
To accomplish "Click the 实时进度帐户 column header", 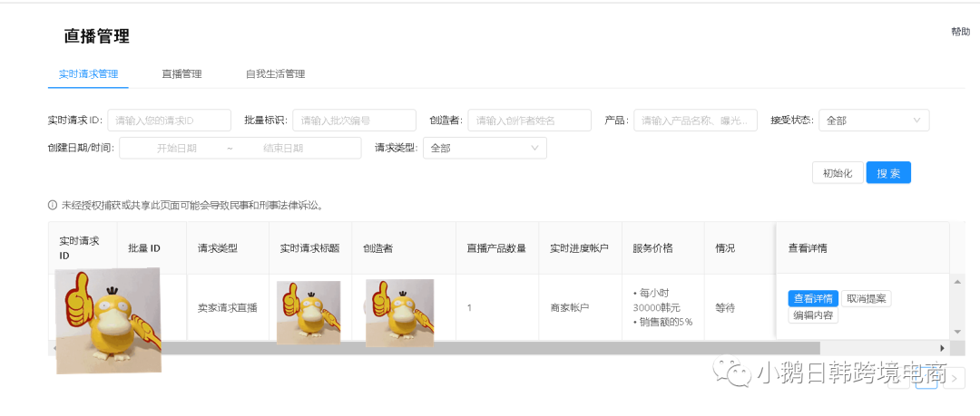I will click(579, 248).
